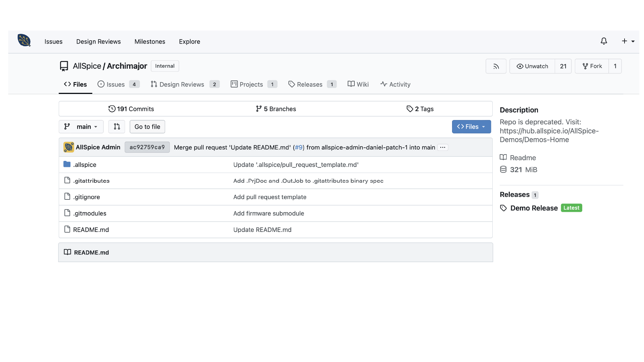Switch to the Files tab

point(75,84)
